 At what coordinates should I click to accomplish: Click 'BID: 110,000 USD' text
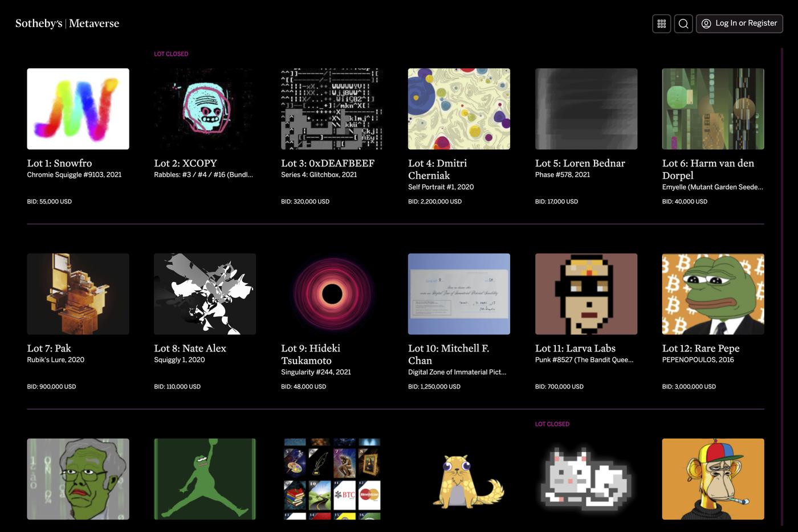pyautogui.click(x=177, y=387)
